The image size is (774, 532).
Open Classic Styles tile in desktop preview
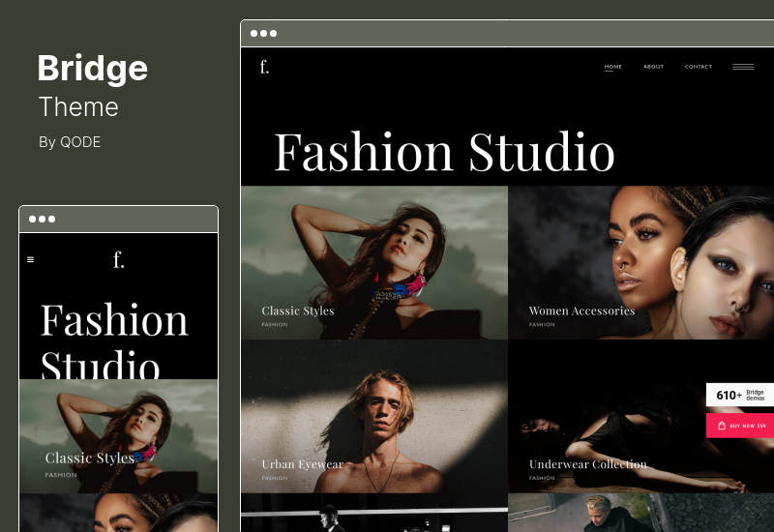pos(374,262)
